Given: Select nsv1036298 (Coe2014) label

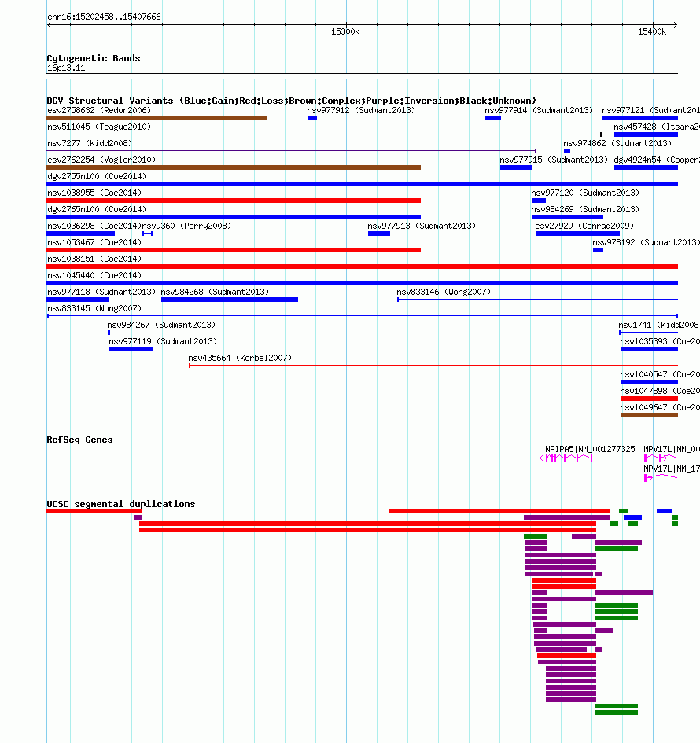Looking at the screenshot, I should tap(94, 226).
